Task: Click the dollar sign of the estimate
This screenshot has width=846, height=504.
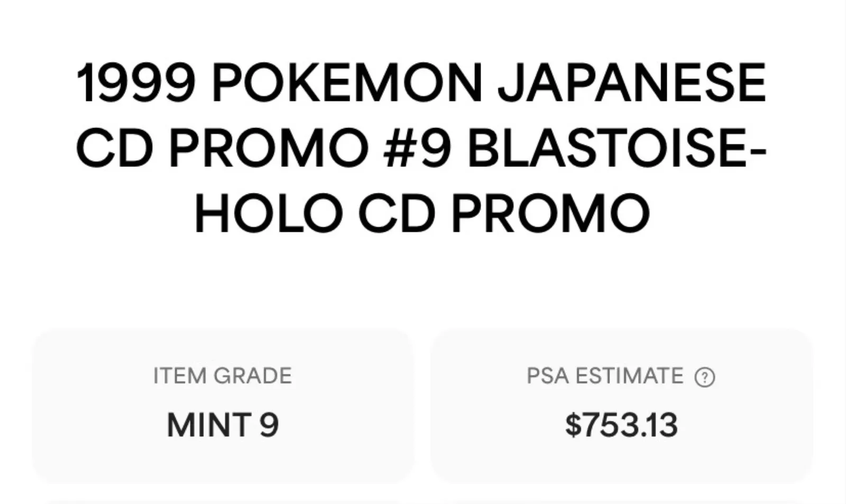Action: point(573,425)
